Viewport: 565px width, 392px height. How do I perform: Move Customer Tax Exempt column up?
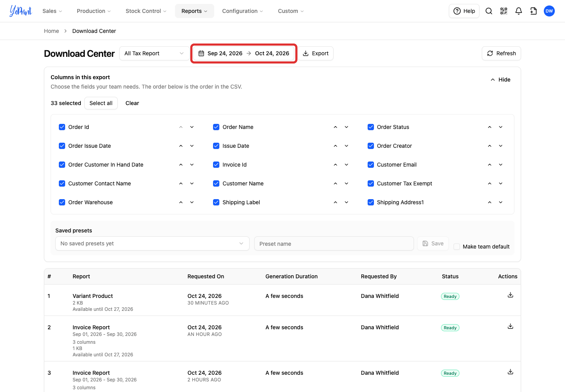(490, 183)
